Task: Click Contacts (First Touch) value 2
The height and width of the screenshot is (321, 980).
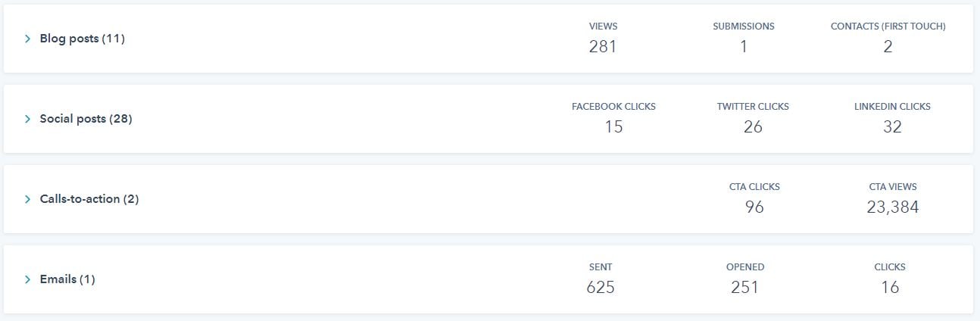Action: (x=888, y=47)
